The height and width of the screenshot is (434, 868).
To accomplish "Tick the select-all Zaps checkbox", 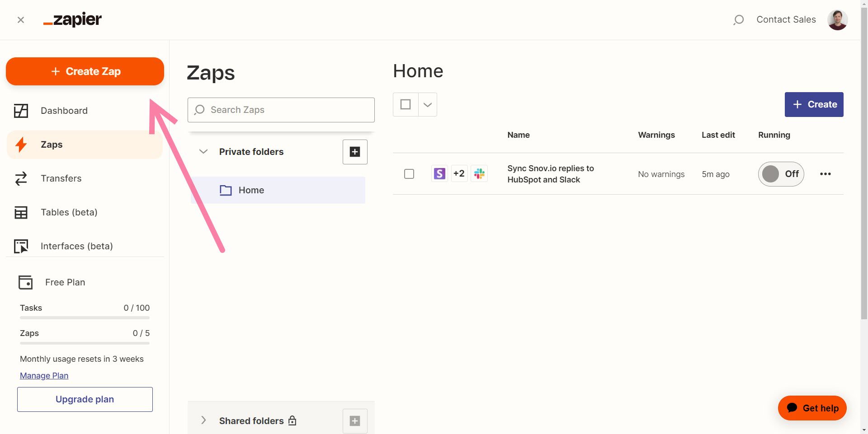I will [x=406, y=104].
